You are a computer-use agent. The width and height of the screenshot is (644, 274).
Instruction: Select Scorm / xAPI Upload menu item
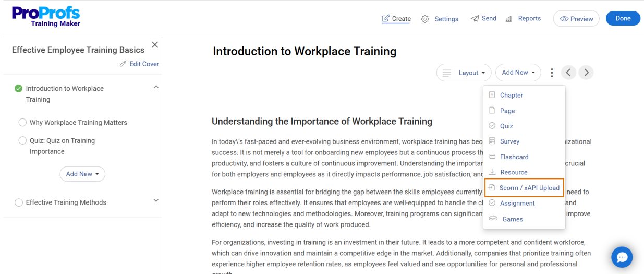524,188
